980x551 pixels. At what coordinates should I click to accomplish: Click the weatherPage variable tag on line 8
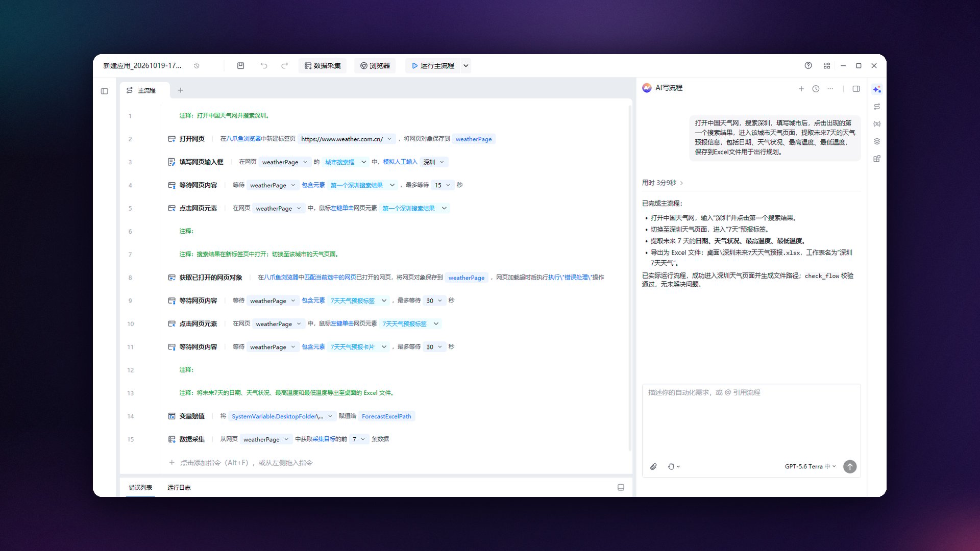click(x=467, y=278)
